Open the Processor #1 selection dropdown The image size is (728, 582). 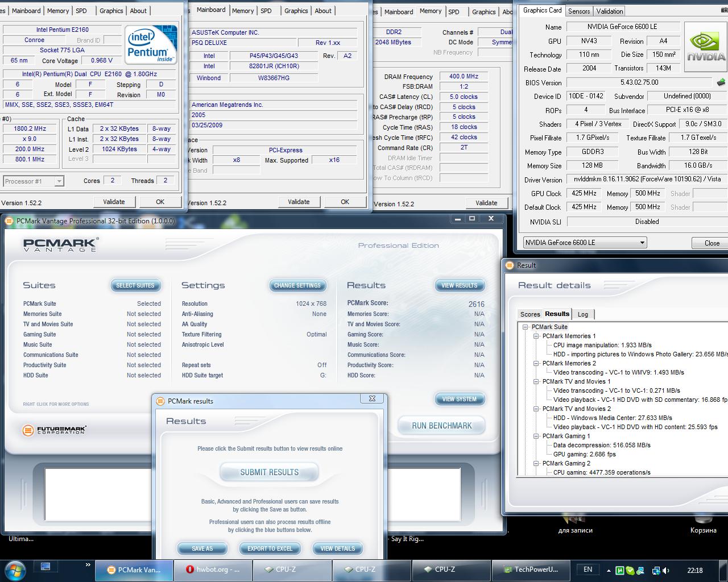coord(34,181)
